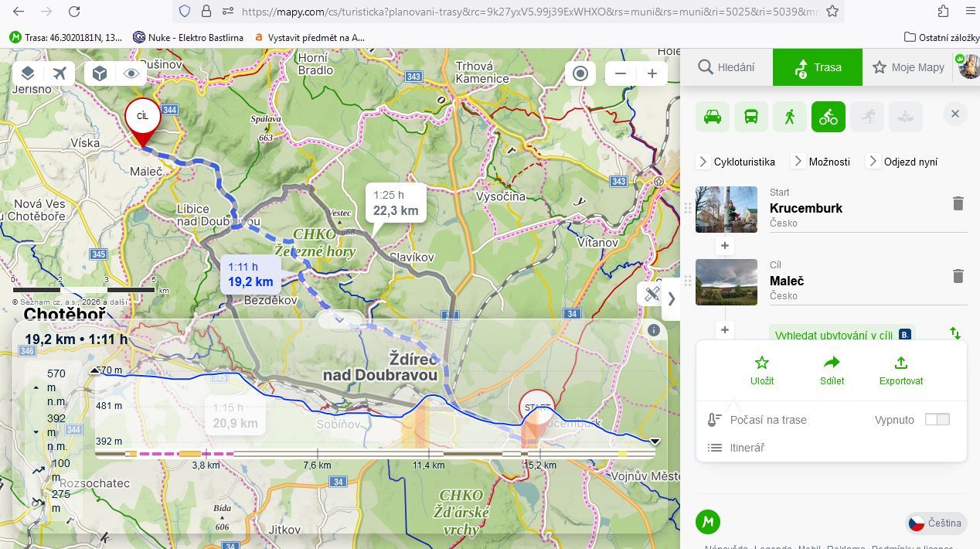Zoom out the map with minus button

coord(621,73)
